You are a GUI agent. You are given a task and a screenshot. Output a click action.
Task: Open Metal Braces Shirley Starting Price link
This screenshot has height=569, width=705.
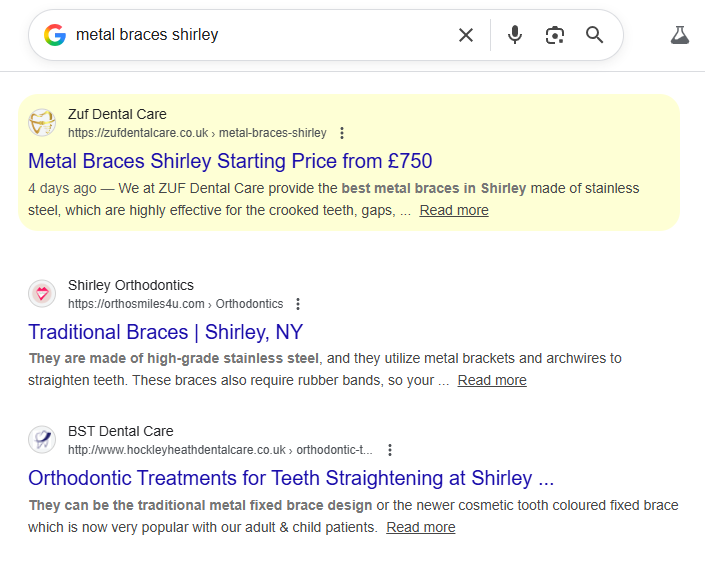tap(230, 161)
